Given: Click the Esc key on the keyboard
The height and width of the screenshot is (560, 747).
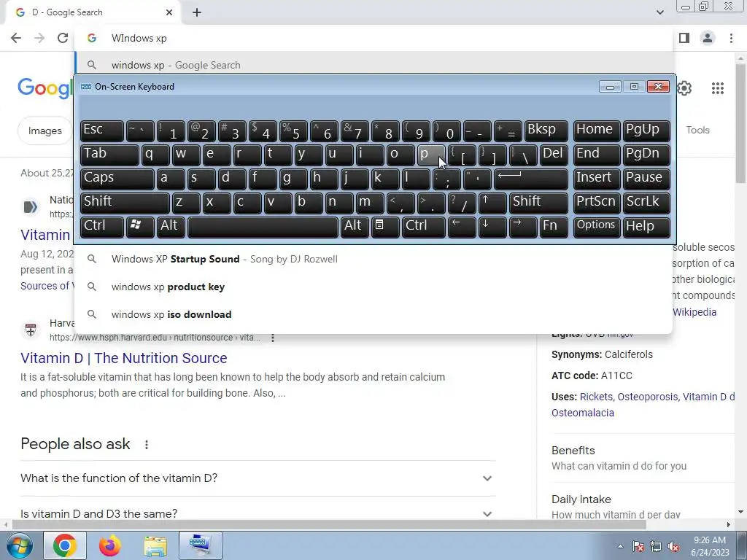Looking at the screenshot, I should click(x=102, y=131).
